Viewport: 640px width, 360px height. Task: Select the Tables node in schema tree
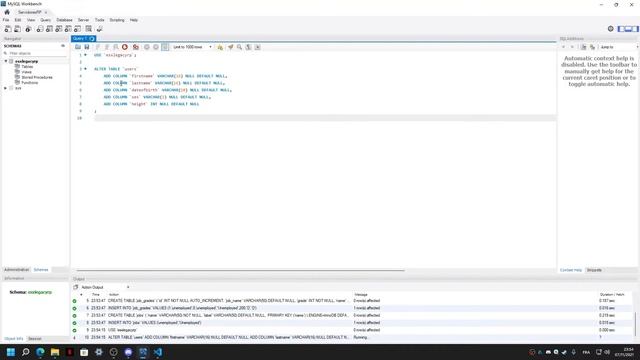point(27,67)
